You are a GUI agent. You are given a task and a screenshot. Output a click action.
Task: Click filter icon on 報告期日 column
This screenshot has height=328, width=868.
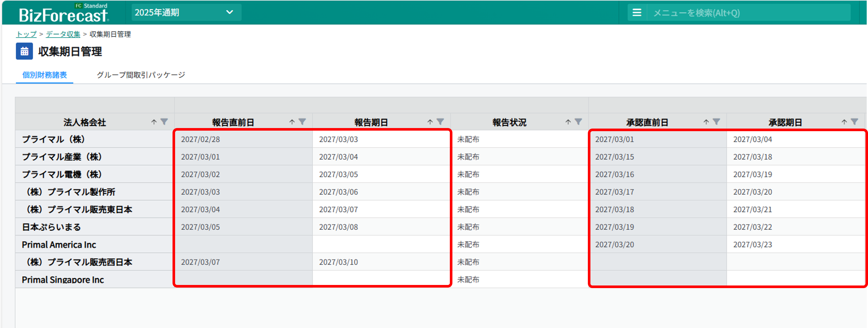point(440,122)
